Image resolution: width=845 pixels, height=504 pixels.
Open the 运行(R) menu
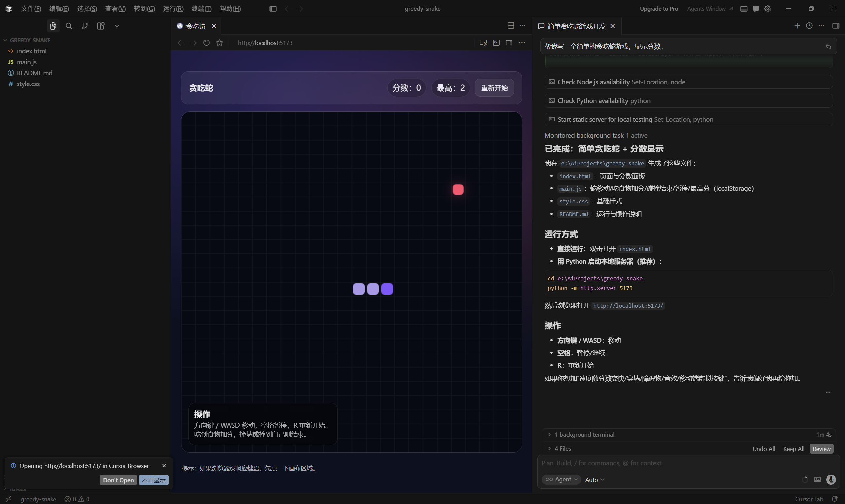click(173, 9)
